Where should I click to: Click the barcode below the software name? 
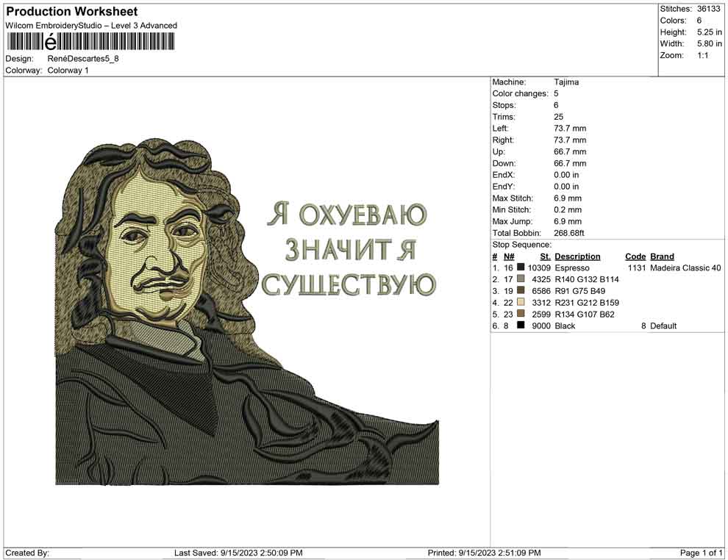90,42
